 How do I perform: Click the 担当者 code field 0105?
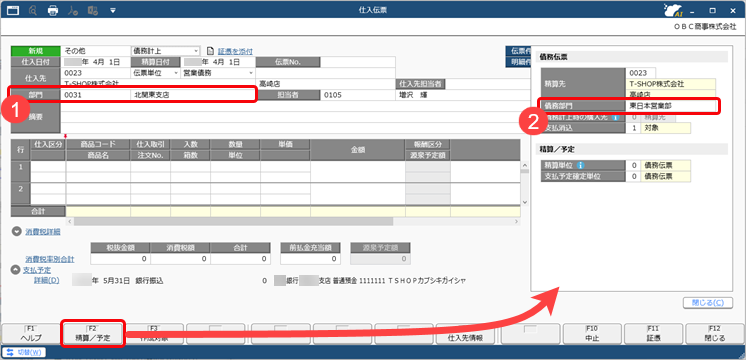(358, 95)
